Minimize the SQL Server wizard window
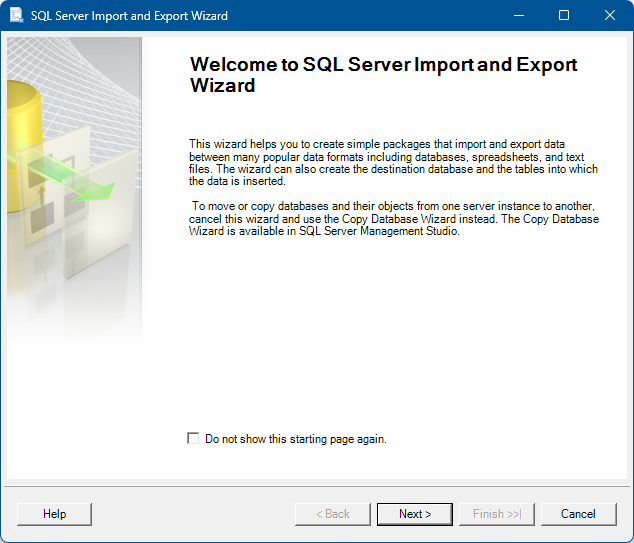 coord(519,15)
